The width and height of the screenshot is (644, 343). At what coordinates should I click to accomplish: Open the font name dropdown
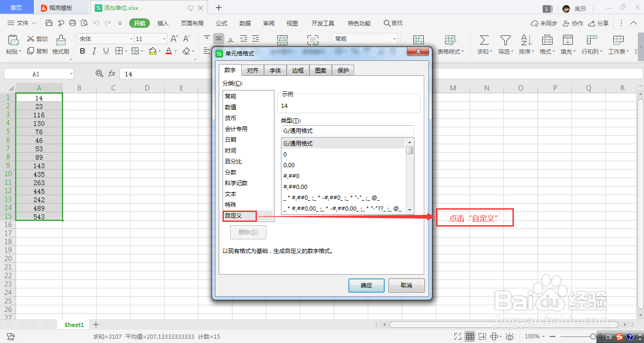131,38
